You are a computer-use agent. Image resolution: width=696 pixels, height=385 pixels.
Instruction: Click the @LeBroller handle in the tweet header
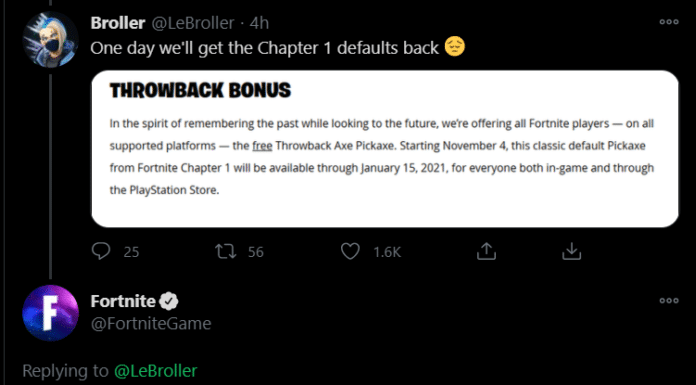coord(193,23)
